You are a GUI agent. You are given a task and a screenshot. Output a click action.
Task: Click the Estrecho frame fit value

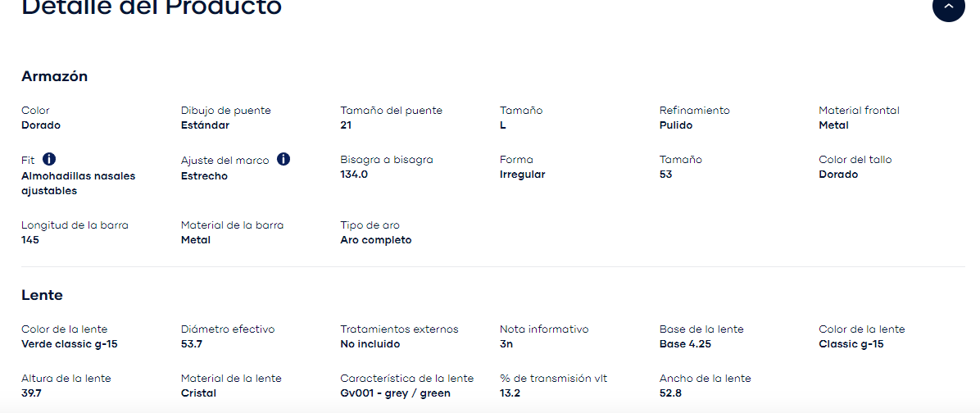pos(204,176)
